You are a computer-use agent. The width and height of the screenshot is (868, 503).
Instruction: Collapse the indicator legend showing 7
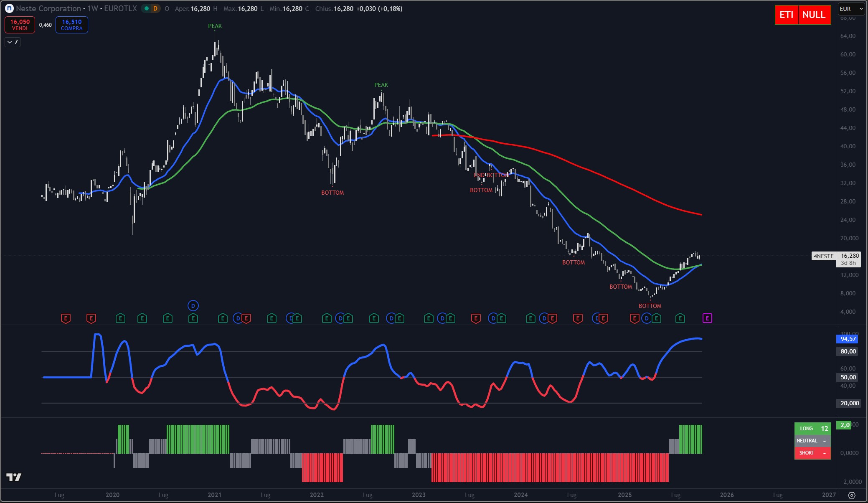(x=13, y=42)
